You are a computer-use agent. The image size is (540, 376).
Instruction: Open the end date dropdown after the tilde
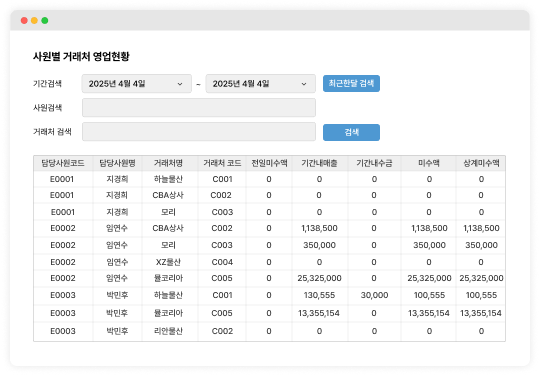[260, 84]
